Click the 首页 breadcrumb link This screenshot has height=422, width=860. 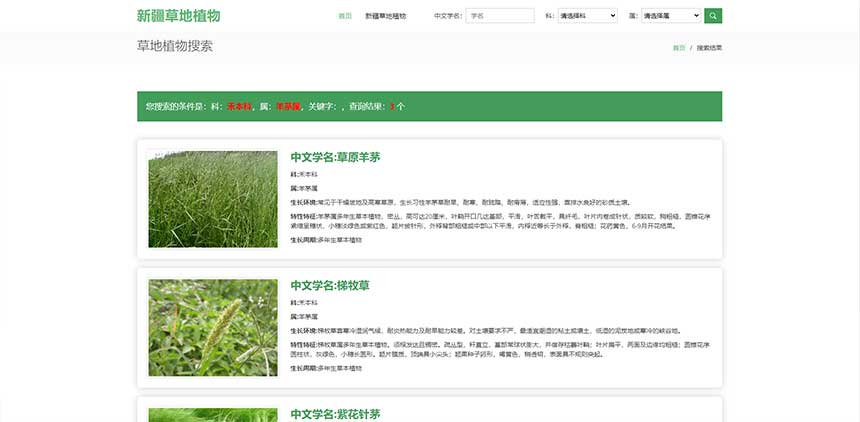(679, 48)
